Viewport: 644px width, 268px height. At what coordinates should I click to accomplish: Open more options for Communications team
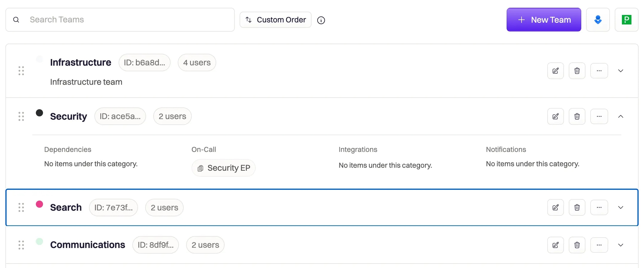599,245
